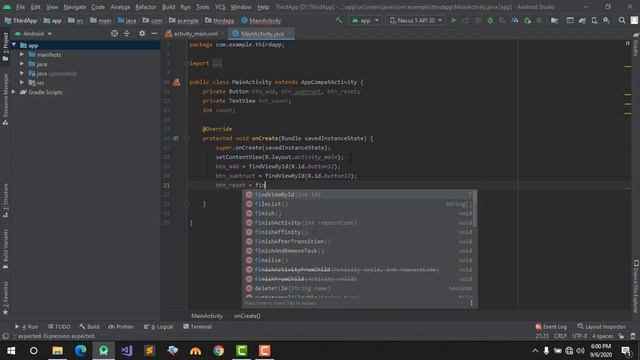Open the Analyze menu
The width and height of the screenshot is (640, 360).
120,7
